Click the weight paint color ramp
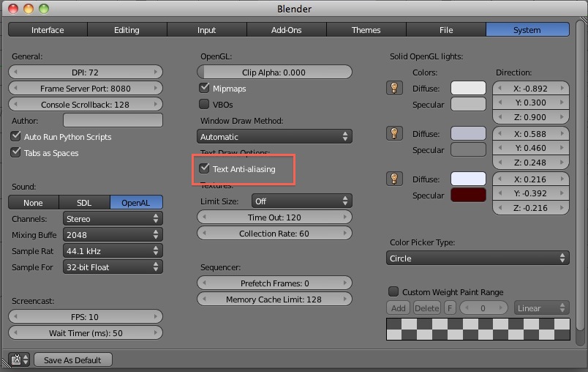The image size is (588, 372). pos(478,330)
